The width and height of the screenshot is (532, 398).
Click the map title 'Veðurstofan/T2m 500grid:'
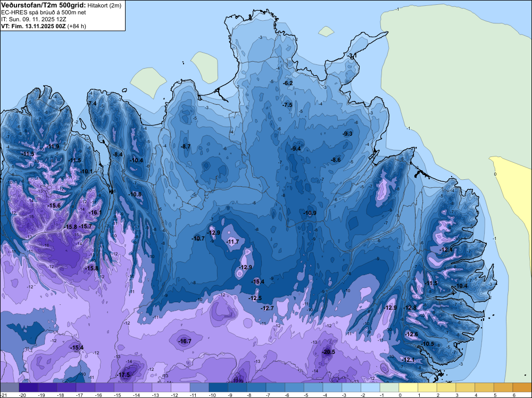click(44, 5)
